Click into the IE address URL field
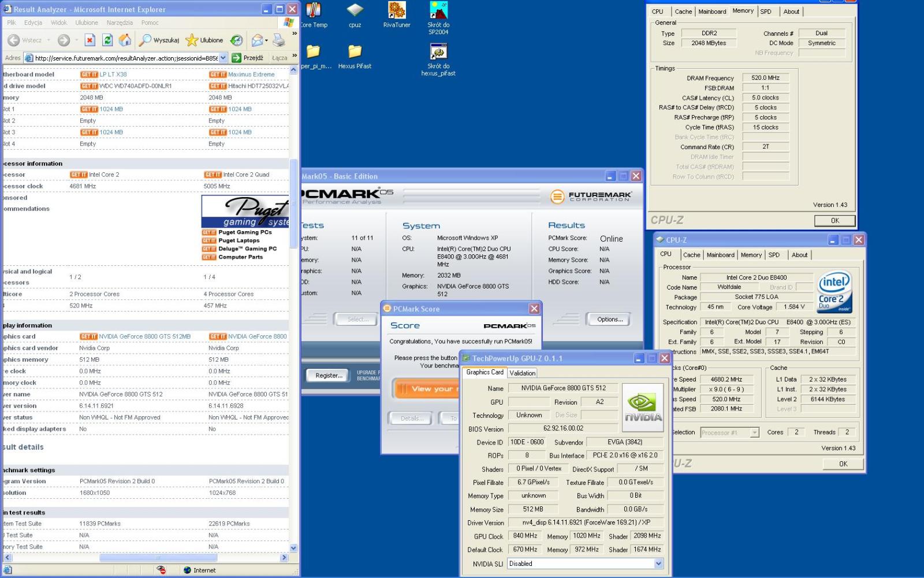 126,58
